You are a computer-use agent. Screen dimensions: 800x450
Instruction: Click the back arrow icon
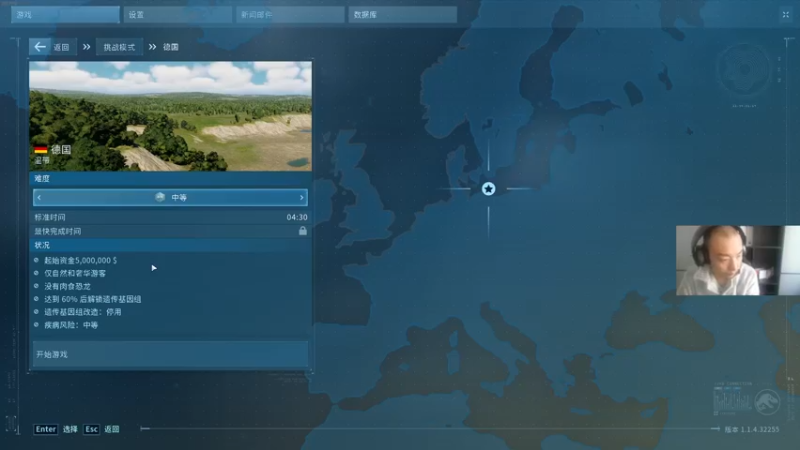click(x=40, y=47)
